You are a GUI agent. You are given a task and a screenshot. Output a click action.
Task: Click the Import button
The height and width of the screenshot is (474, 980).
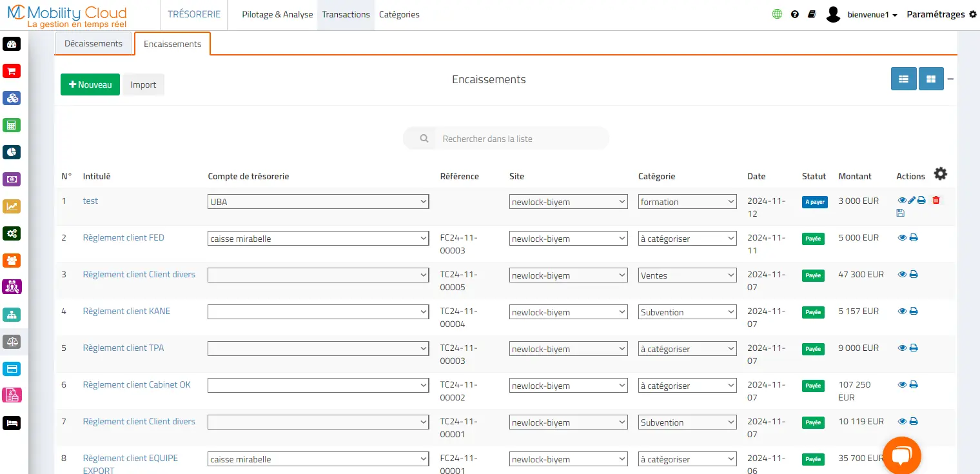click(143, 84)
